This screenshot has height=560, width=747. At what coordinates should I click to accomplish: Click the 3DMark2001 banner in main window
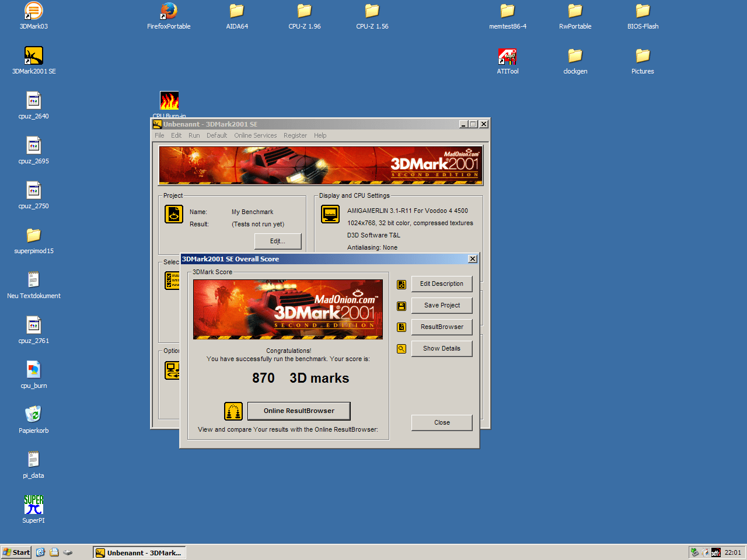(320, 166)
